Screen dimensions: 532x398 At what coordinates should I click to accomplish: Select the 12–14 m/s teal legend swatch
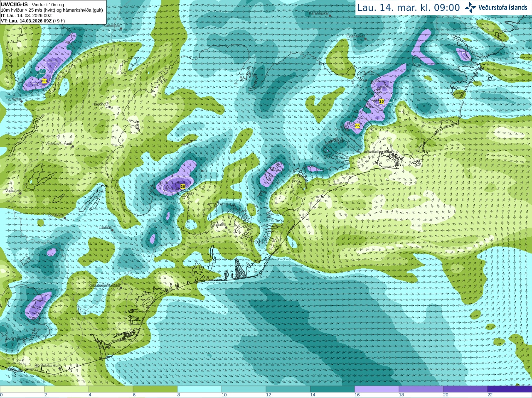click(x=288, y=389)
